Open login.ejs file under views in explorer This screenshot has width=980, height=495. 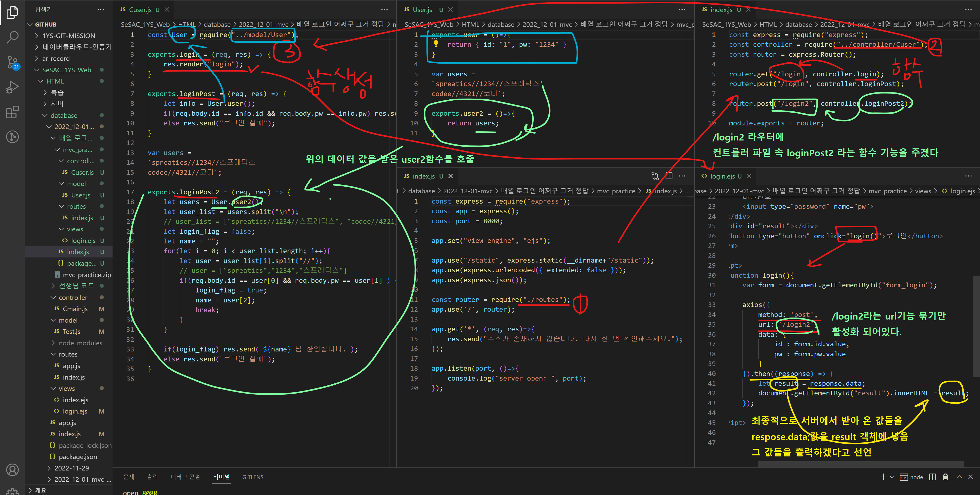coord(83,241)
